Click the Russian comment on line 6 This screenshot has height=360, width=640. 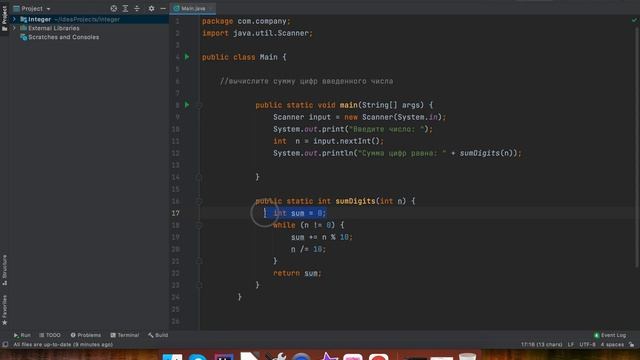[307, 81]
